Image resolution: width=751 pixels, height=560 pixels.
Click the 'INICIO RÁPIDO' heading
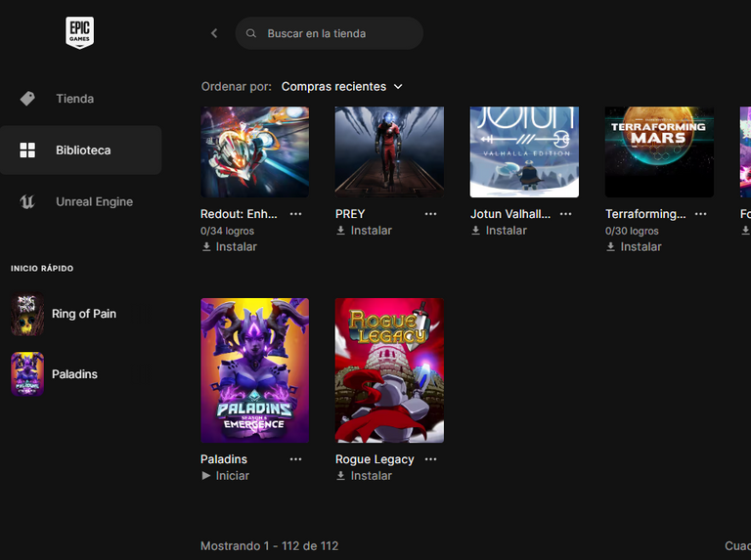(x=42, y=269)
